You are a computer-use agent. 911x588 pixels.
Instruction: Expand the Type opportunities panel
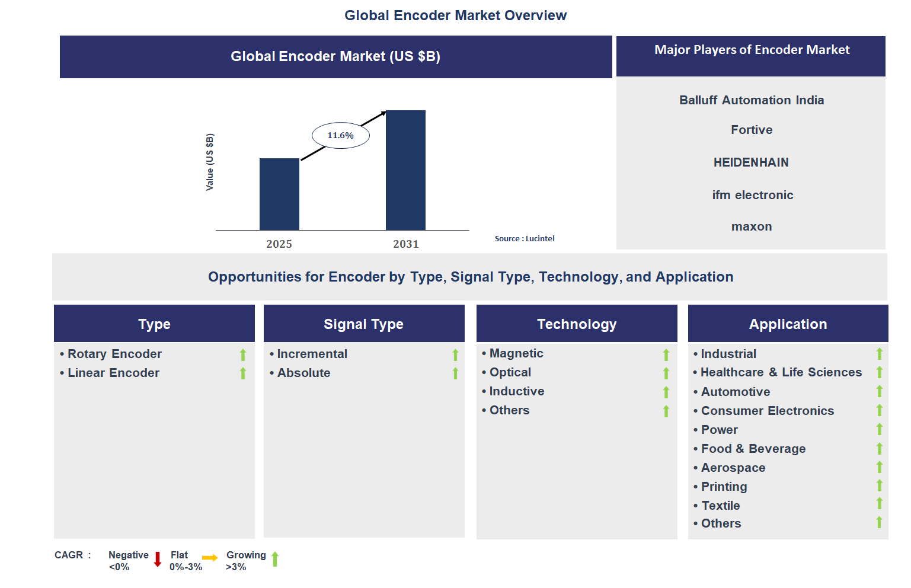154,324
